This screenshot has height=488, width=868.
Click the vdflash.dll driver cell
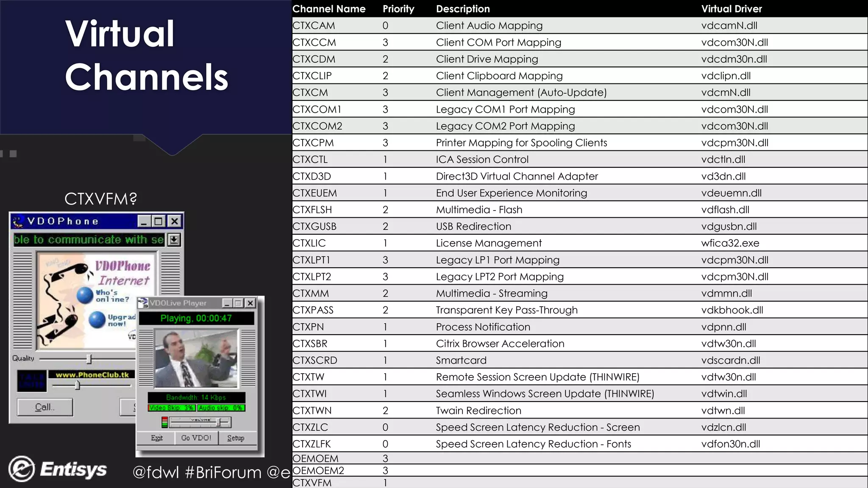[x=725, y=210]
